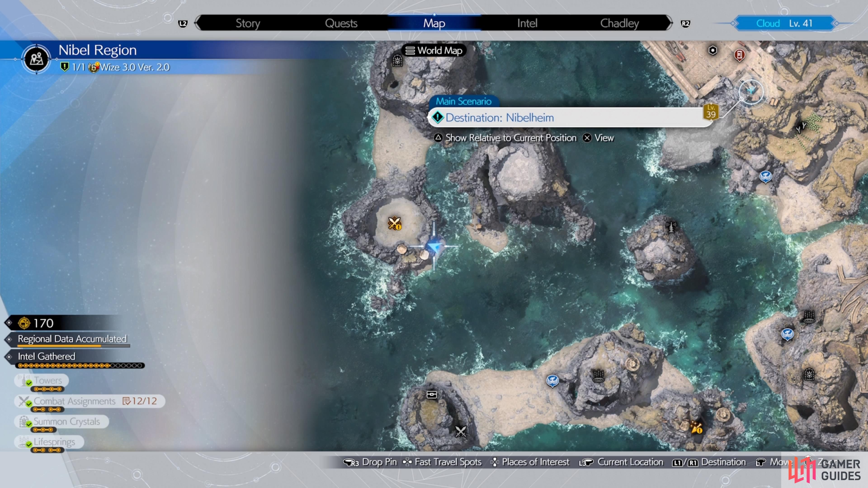Select the Map tab
This screenshot has width=868, height=488.
[434, 23]
